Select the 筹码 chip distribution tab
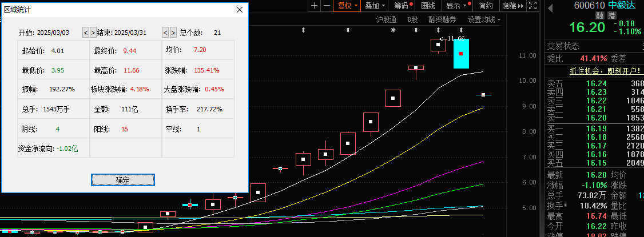The height and width of the screenshot is (237, 644). 402,6
